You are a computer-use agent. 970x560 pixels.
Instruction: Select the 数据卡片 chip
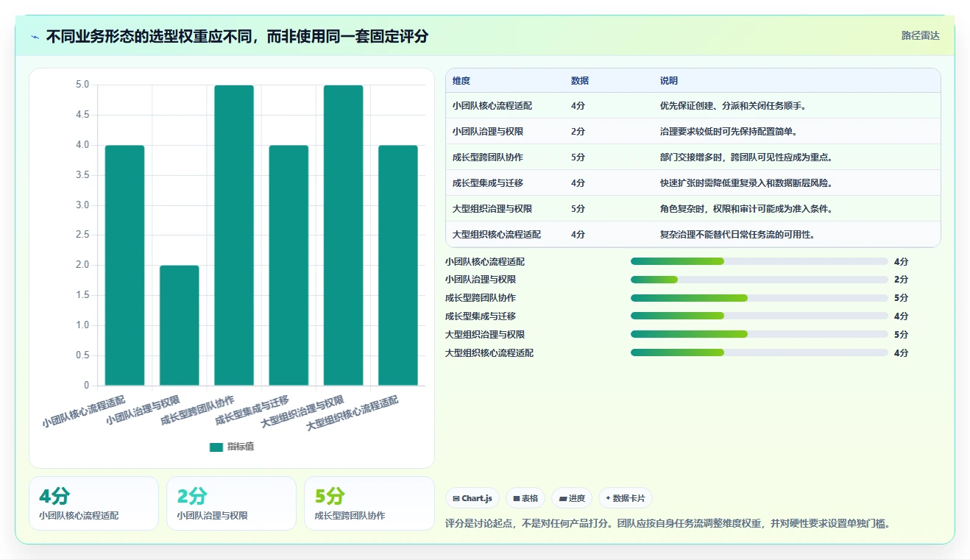coord(626,498)
